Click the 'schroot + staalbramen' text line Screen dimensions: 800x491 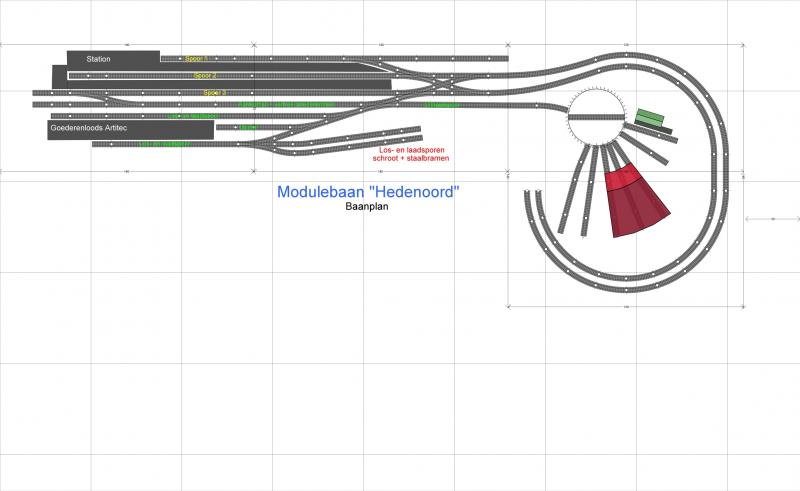(411, 158)
